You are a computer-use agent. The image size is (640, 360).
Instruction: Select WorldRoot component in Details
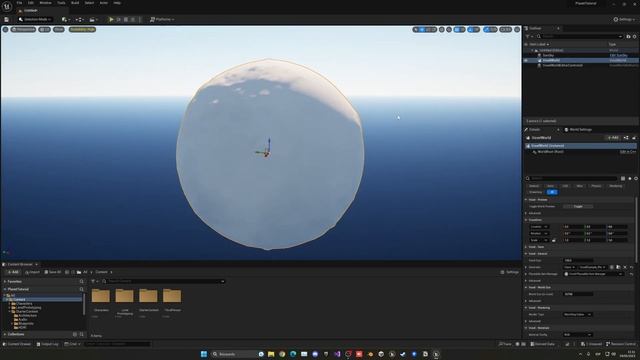click(550, 152)
